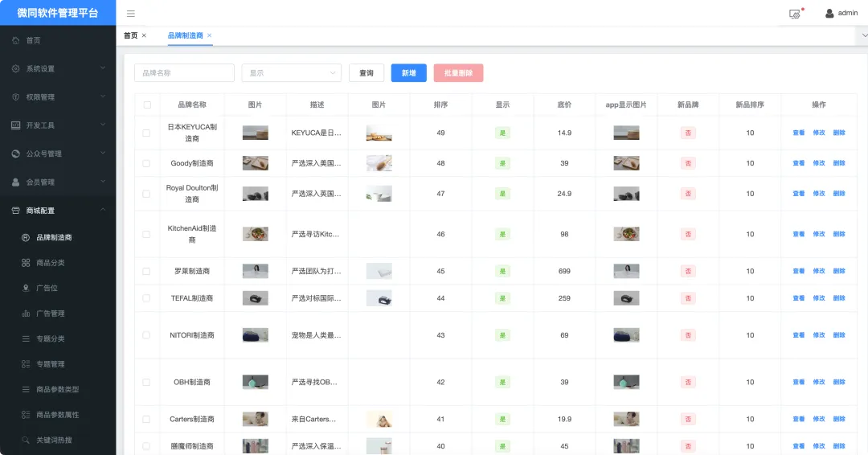Click the 批量删除 button

458,73
